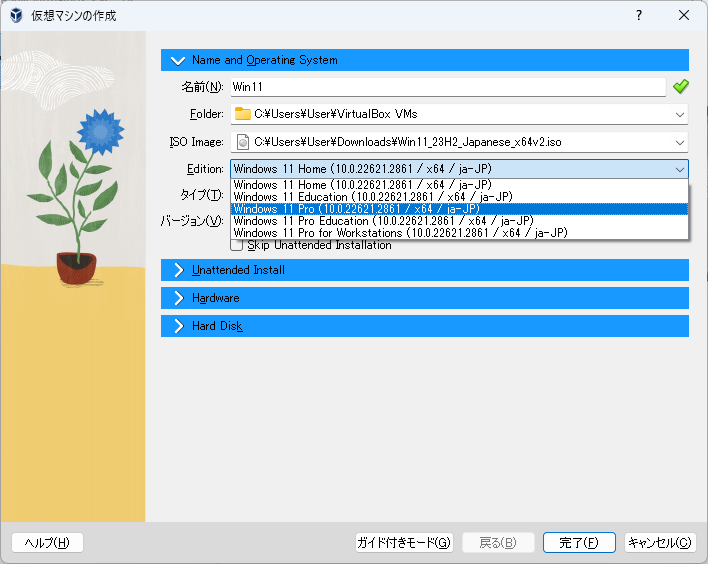Screen dimensions: 708x564
Task: Click the Folder path text C:¥Users¥User¥VirtualBox VMs
Action: [335, 114]
